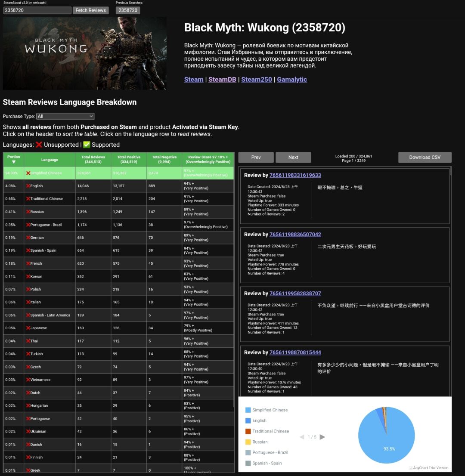Select the Simplified Chinese language row
The image size is (465, 476).
point(118,173)
